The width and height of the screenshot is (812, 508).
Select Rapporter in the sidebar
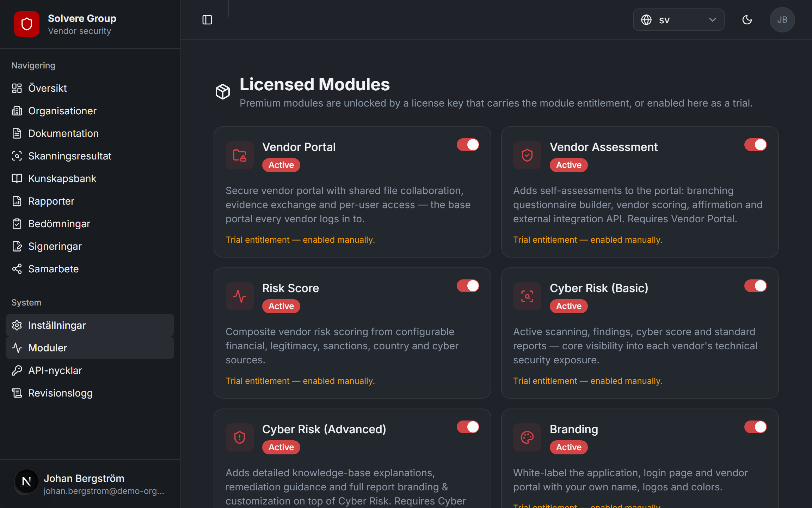(90, 201)
